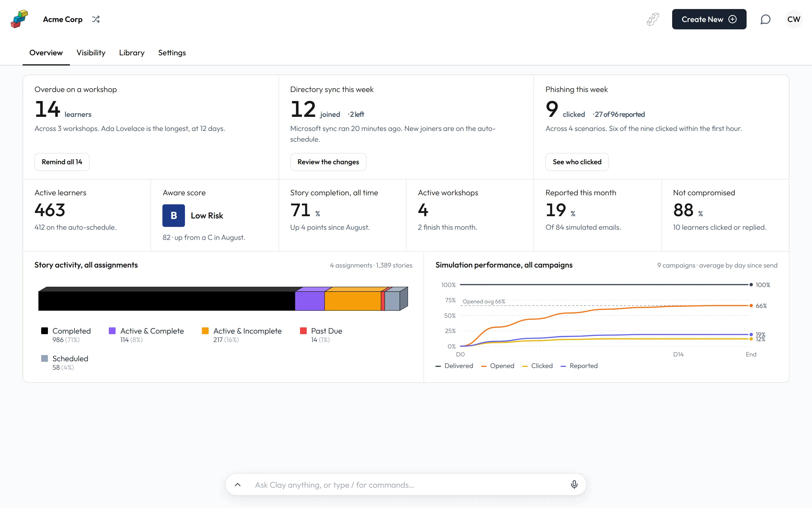Click the Active & Incomplete orange swatch
Image resolution: width=812 pixels, height=508 pixels.
coord(205,330)
